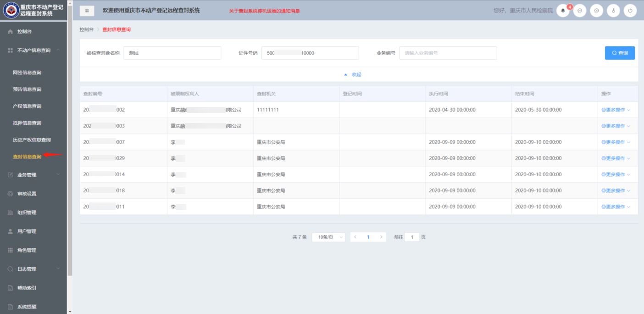Click the 组织管理 sidebar icon

tap(10, 213)
